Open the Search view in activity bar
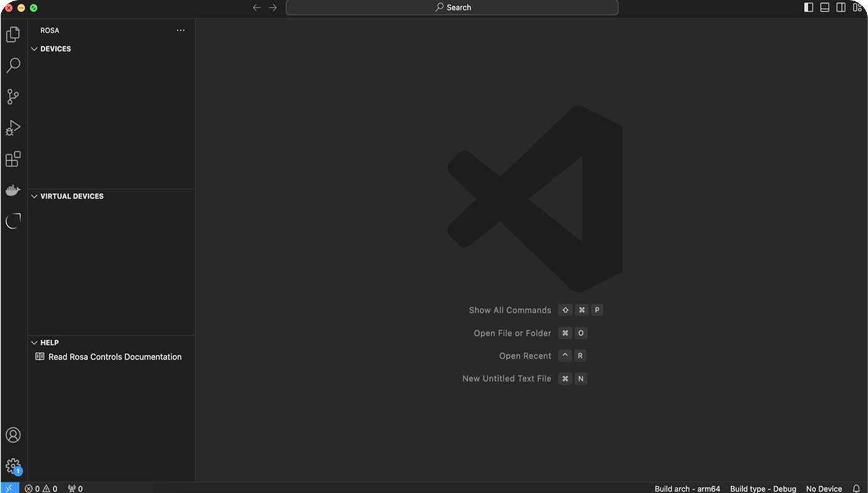The width and height of the screenshot is (868, 493). tap(13, 65)
